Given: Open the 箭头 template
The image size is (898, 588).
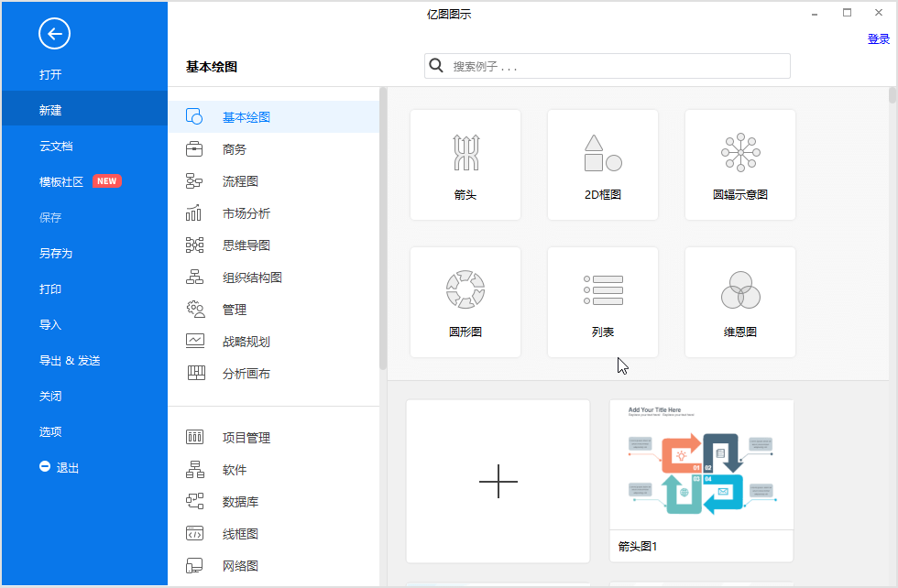Looking at the screenshot, I should tap(465, 165).
